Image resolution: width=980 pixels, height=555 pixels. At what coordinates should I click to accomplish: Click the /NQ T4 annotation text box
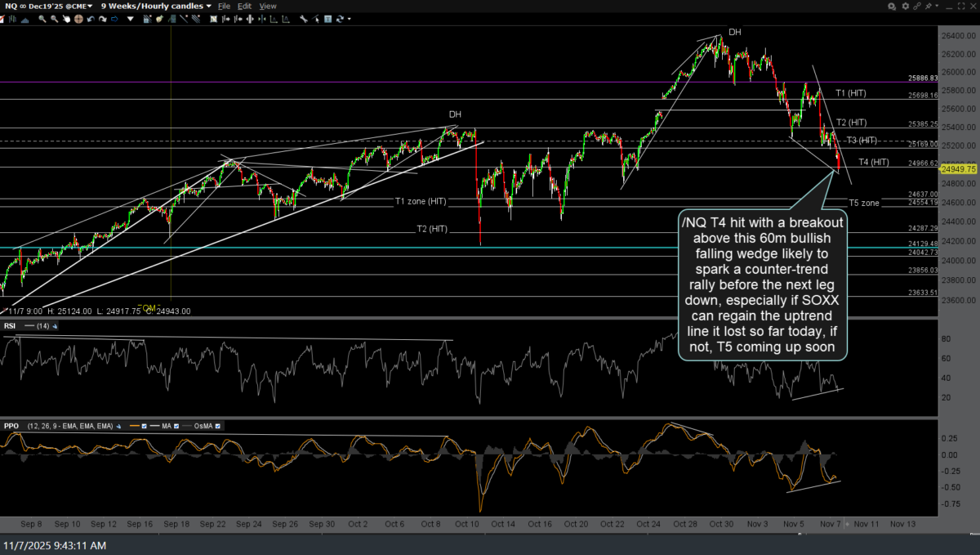[x=763, y=284]
